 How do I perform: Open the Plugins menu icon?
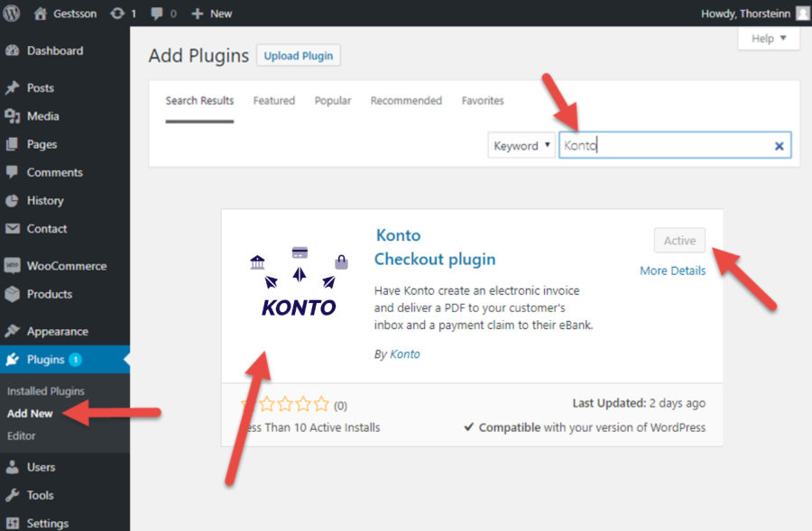pyautogui.click(x=13, y=360)
